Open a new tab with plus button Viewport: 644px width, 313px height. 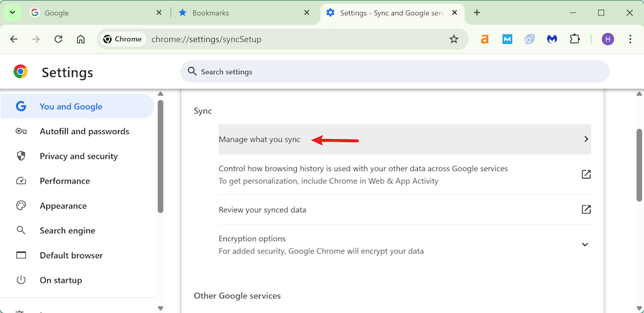coord(477,13)
